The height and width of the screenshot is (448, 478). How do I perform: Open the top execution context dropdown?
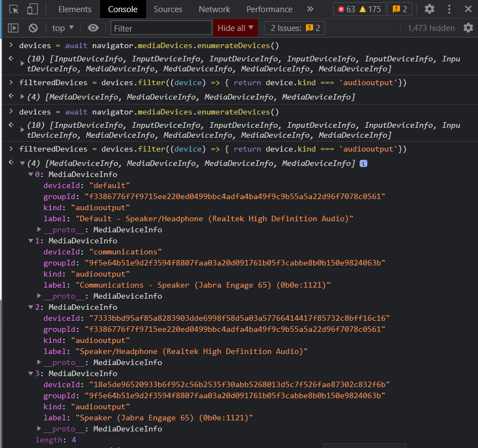[x=63, y=28]
